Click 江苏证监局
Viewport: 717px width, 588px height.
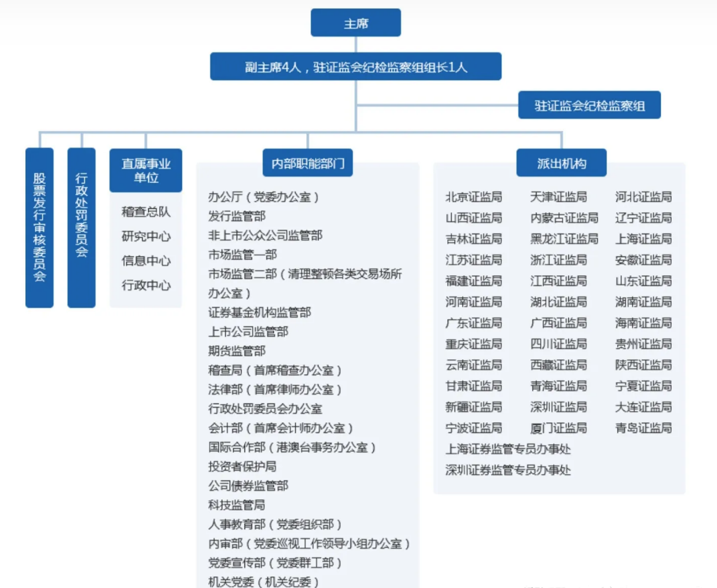pos(474,260)
